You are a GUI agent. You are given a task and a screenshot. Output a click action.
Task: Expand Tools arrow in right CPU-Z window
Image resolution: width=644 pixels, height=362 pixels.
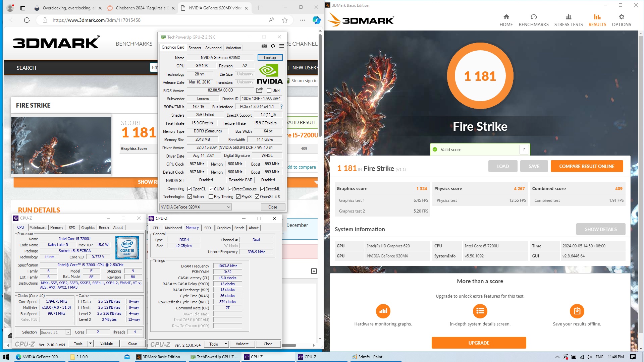point(226,344)
